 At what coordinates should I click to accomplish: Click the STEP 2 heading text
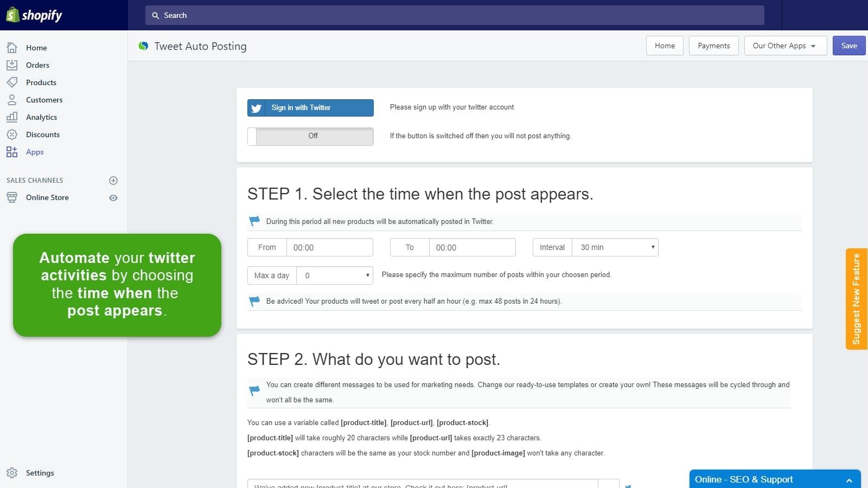point(374,359)
